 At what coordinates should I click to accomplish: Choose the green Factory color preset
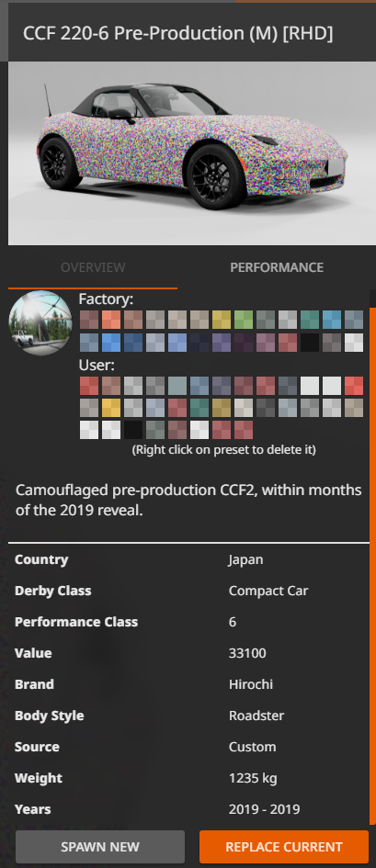coord(244,320)
